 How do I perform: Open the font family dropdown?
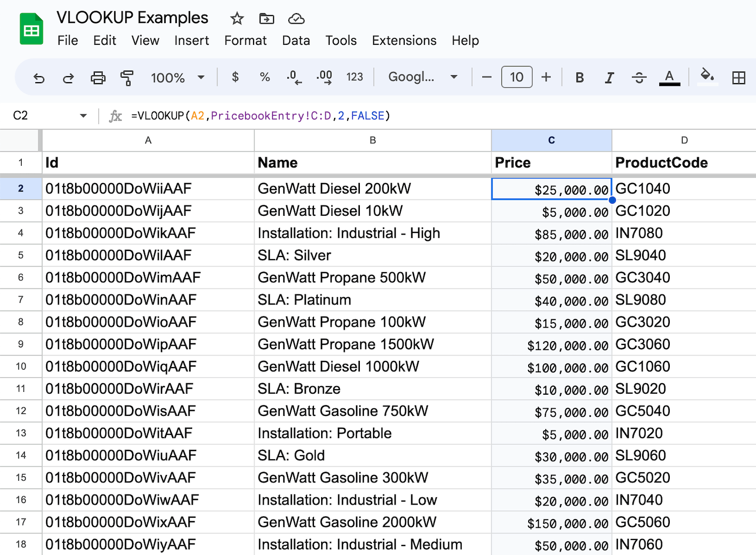pos(422,77)
